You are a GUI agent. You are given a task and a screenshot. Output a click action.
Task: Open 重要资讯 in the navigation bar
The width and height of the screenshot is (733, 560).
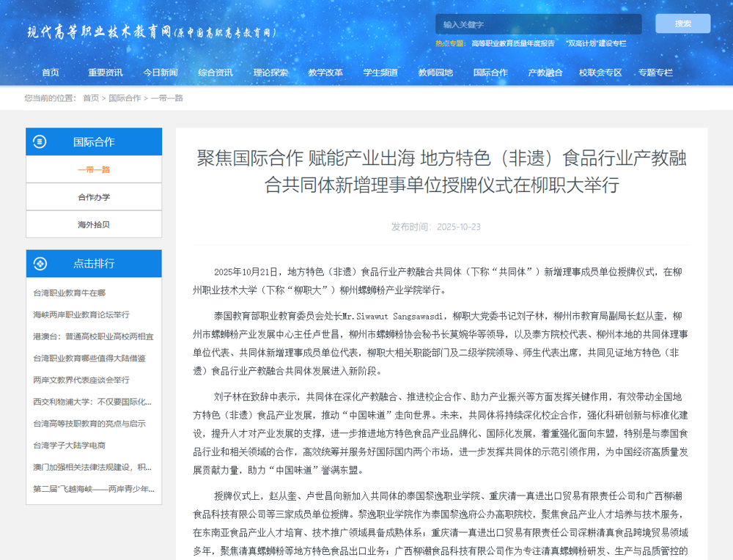106,73
